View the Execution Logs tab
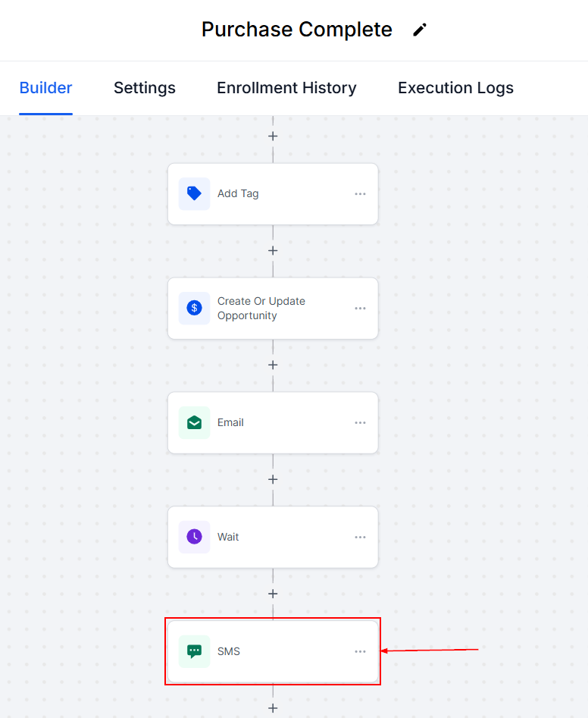588x718 pixels. pos(455,88)
